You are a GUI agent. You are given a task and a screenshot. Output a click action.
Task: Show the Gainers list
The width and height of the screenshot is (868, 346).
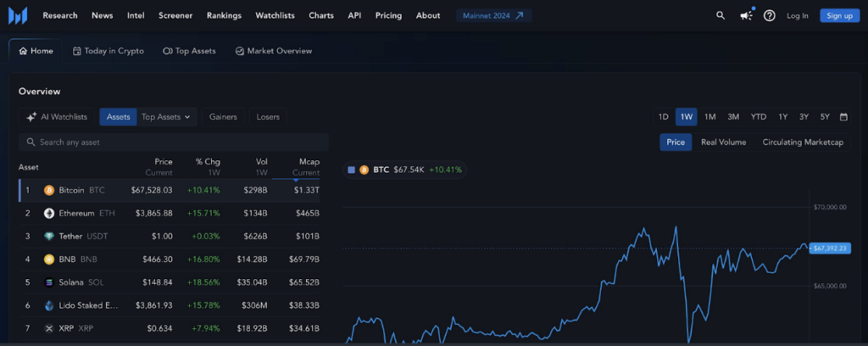[x=223, y=117]
